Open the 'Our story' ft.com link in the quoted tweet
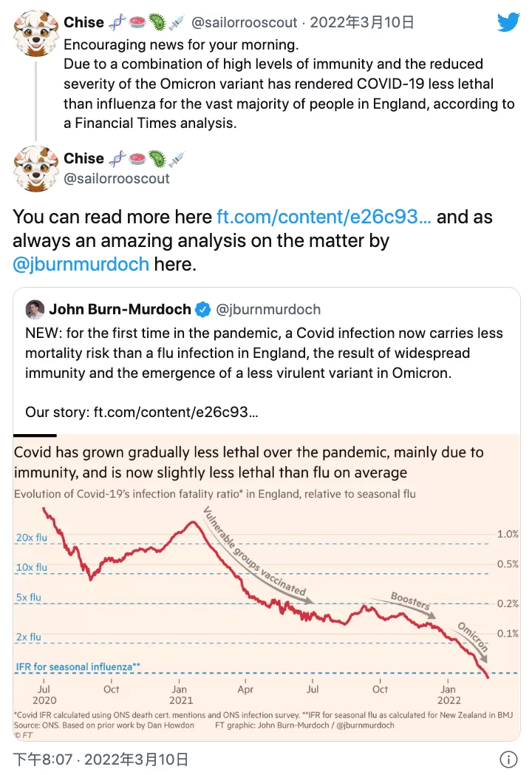The height and width of the screenshot is (775, 532). pos(176,412)
